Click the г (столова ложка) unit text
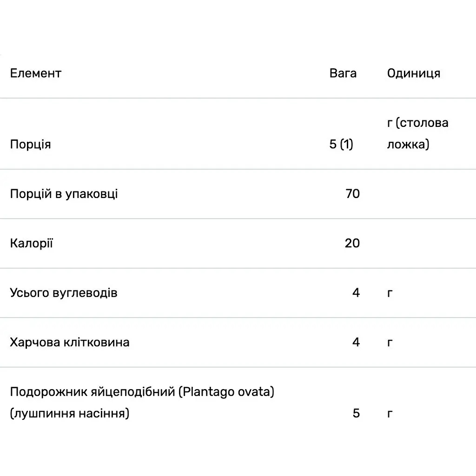 pyautogui.click(x=418, y=133)
